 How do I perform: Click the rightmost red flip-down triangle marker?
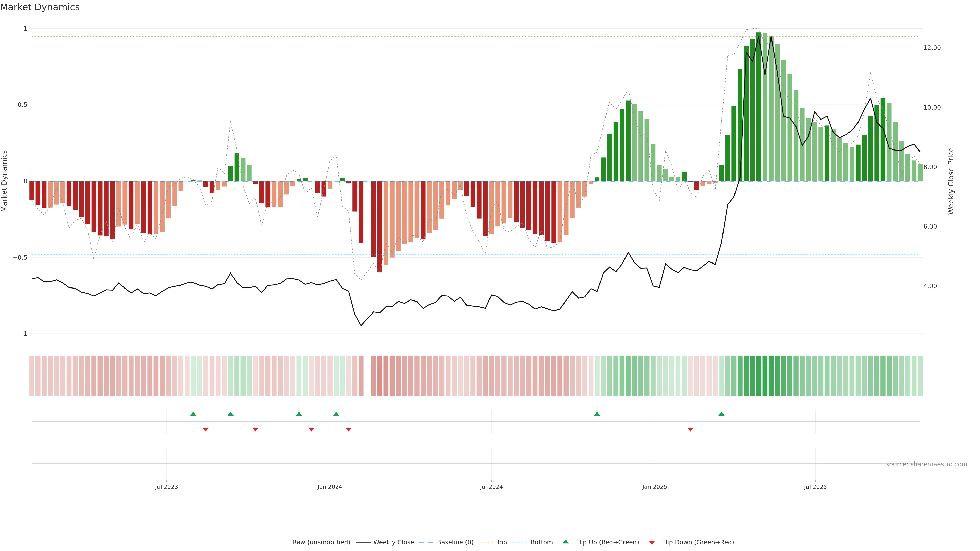click(690, 429)
